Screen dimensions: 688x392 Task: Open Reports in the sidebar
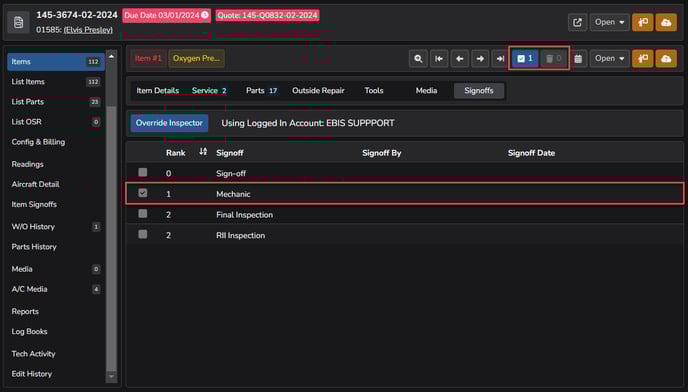click(56, 311)
